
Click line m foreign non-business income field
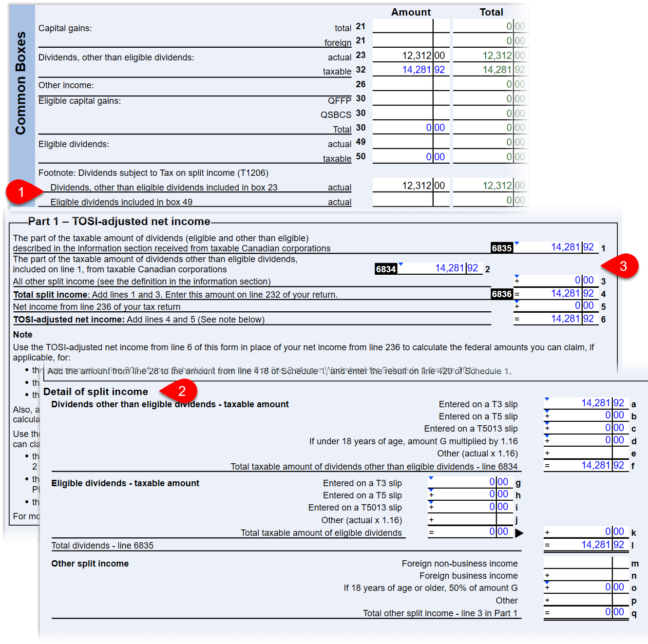[x=586, y=563]
